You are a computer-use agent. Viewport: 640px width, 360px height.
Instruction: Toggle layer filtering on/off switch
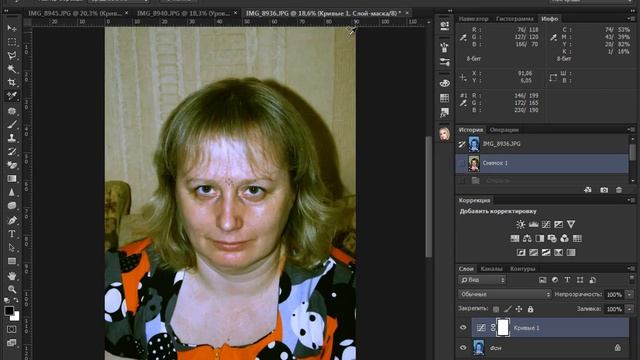pyautogui.click(x=632, y=279)
